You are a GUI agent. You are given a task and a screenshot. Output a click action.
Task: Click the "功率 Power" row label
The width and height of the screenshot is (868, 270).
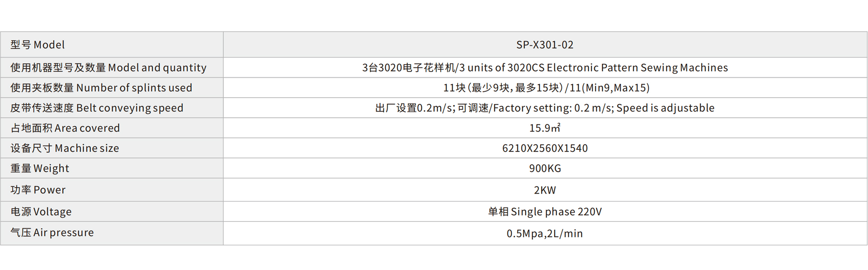[x=38, y=190]
